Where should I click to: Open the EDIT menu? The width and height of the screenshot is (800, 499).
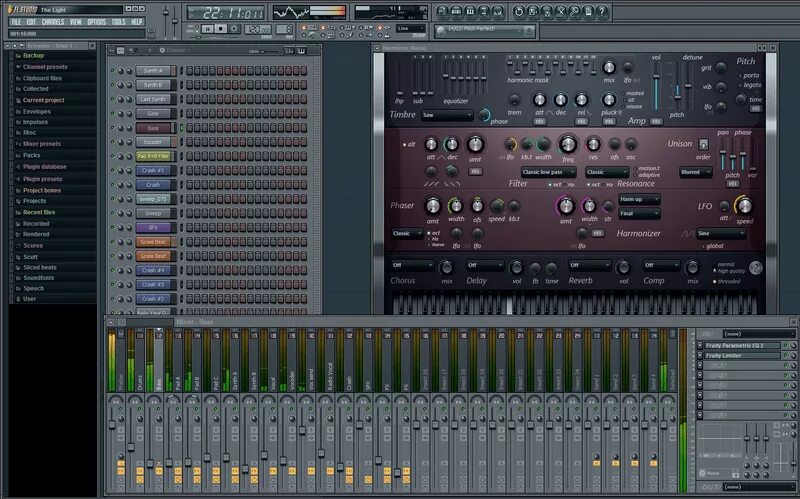click(31, 22)
